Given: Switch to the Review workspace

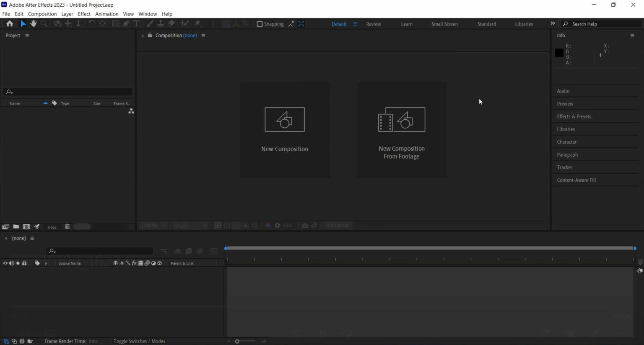Looking at the screenshot, I should 373,24.
